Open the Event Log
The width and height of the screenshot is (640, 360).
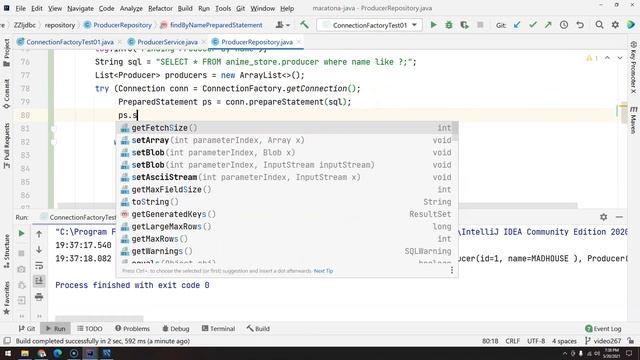pyautogui.click(x=603, y=329)
